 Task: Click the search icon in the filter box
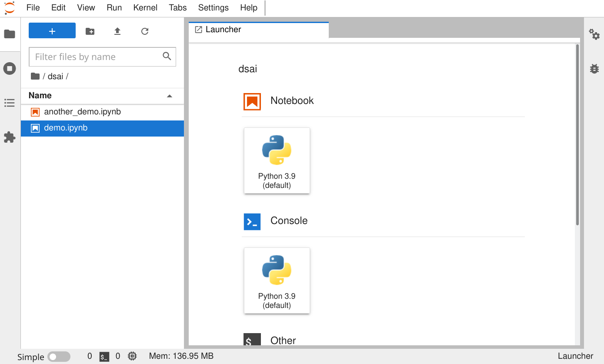tap(167, 57)
